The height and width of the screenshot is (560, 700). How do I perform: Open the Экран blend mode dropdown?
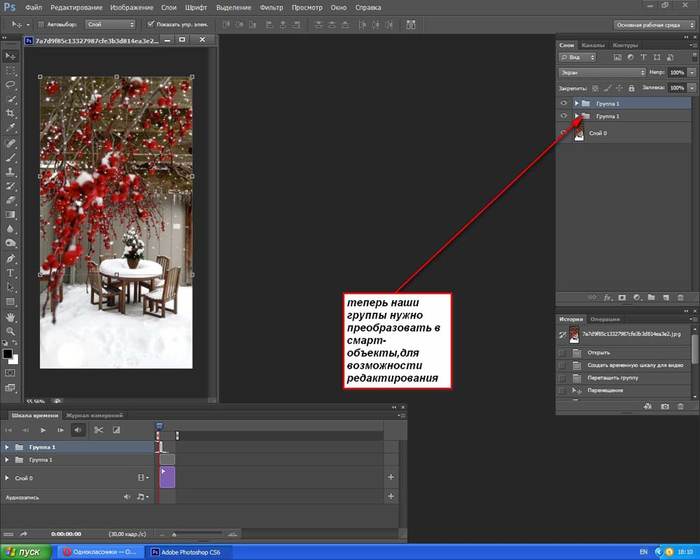pos(602,72)
